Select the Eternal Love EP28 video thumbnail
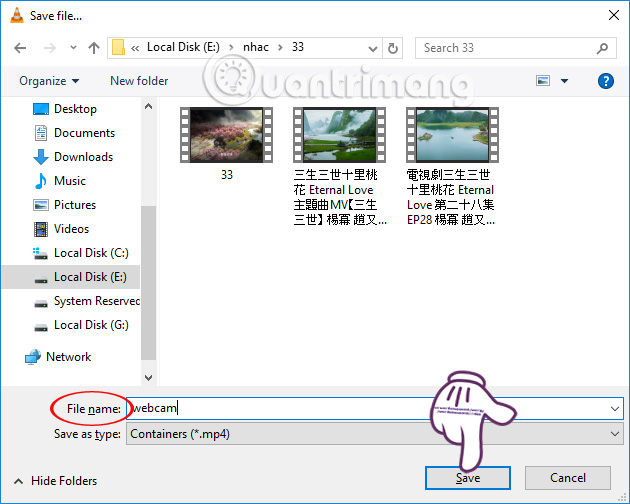 452,135
